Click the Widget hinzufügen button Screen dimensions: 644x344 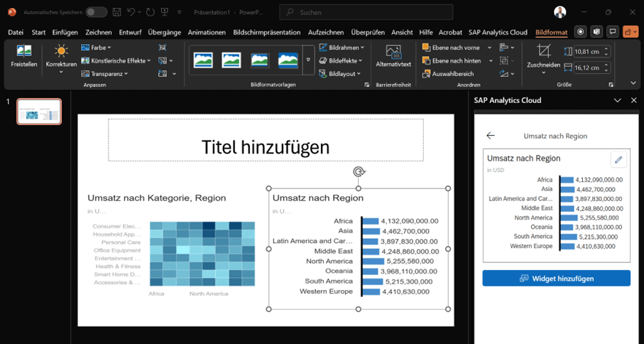(x=556, y=279)
